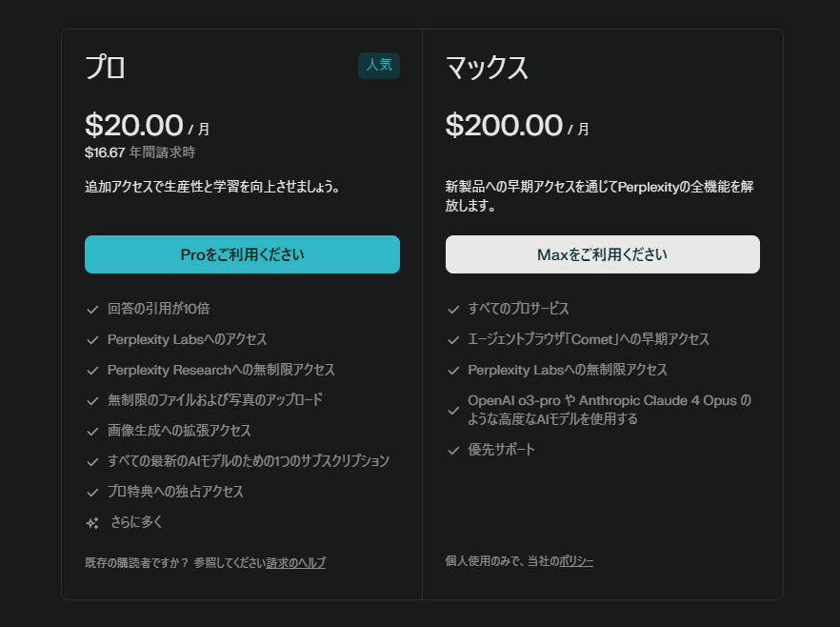
Task: Click the sparkle icon beside さらに多く
Action: 92,522
